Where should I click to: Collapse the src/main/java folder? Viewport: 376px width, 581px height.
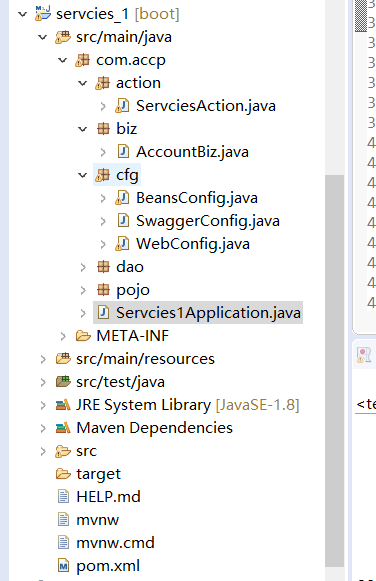43,37
